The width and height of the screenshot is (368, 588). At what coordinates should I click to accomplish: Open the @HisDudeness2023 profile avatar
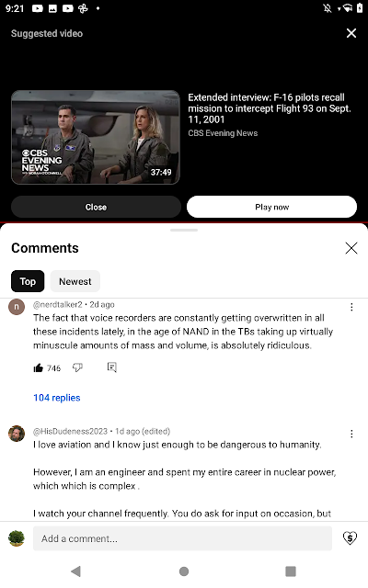[17, 434]
